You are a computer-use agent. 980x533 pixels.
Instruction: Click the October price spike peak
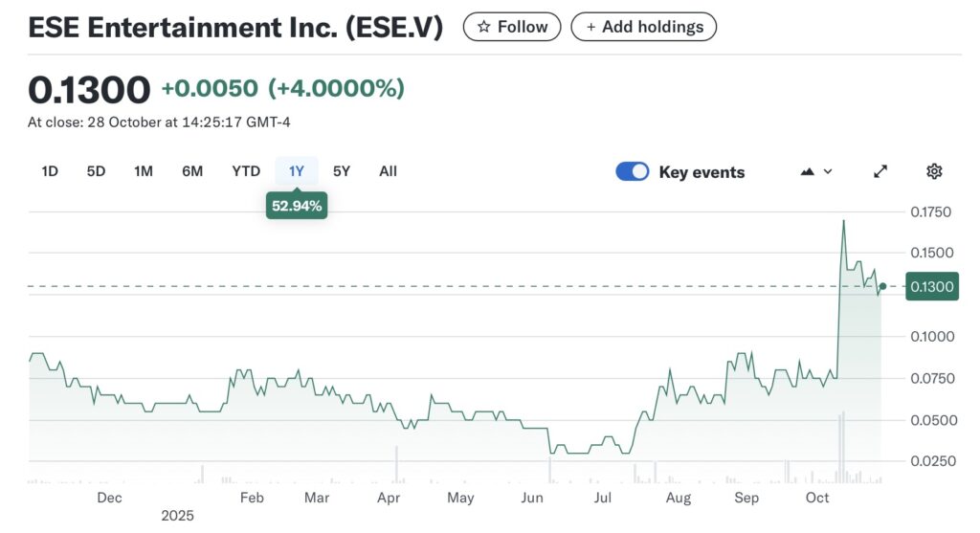[x=844, y=221]
